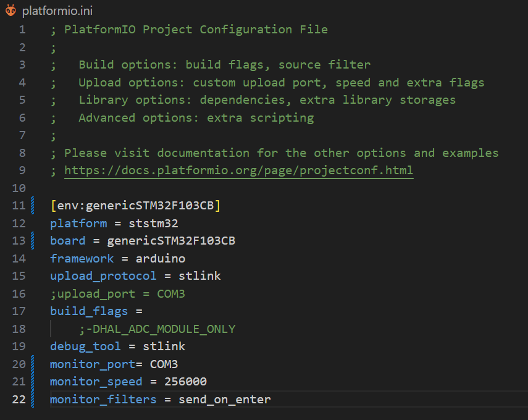Click the upload_protocol key

103,276
